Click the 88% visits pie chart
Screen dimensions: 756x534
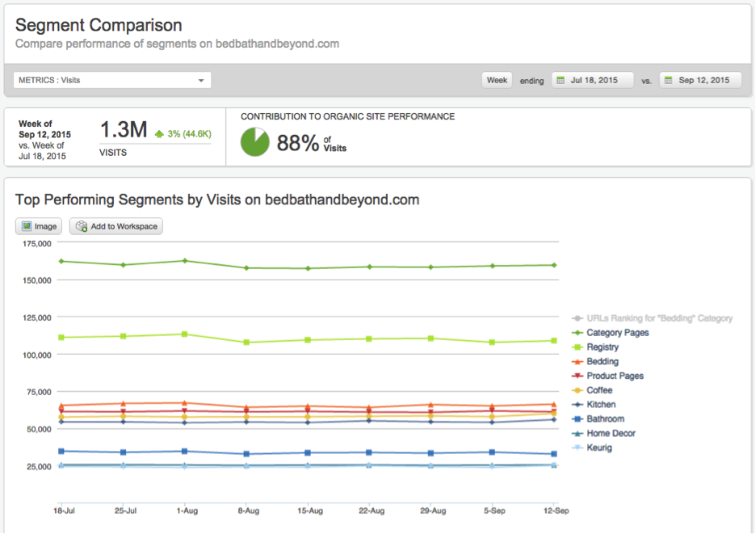click(x=254, y=142)
